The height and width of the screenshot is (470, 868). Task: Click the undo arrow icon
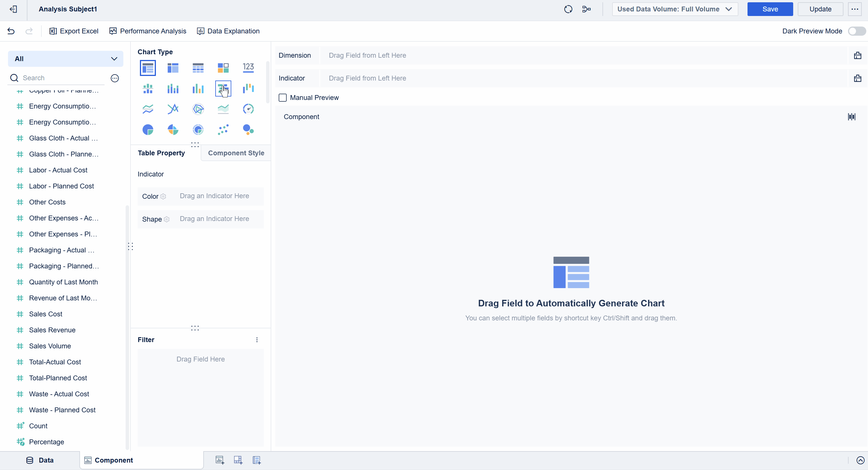pyautogui.click(x=11, y=31)
